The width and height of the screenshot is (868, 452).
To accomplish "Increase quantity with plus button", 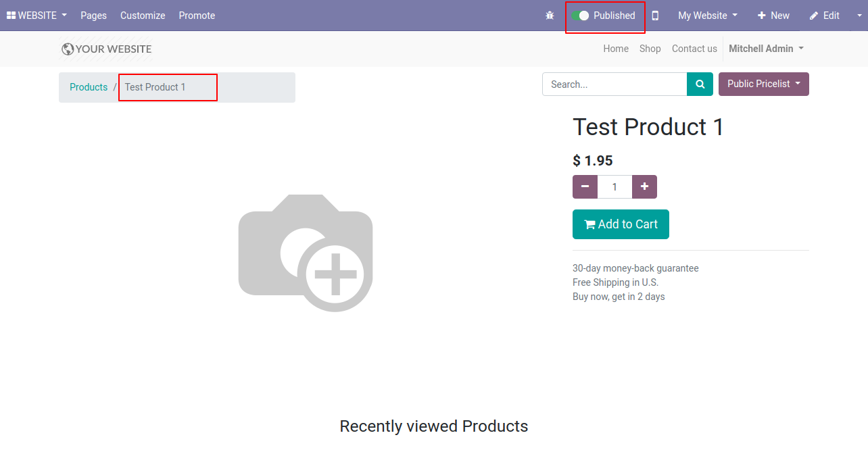I will (x=644, y=186).
